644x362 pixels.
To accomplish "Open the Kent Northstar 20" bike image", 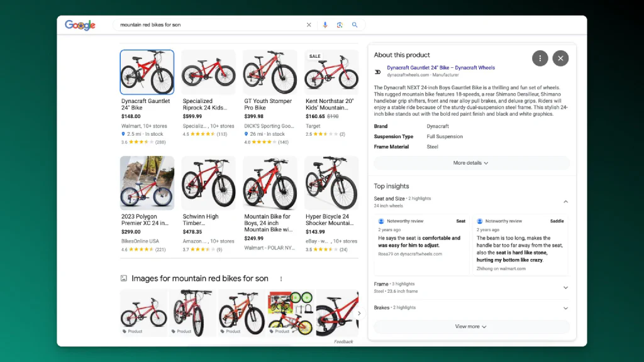I will (x=331, y=72).
